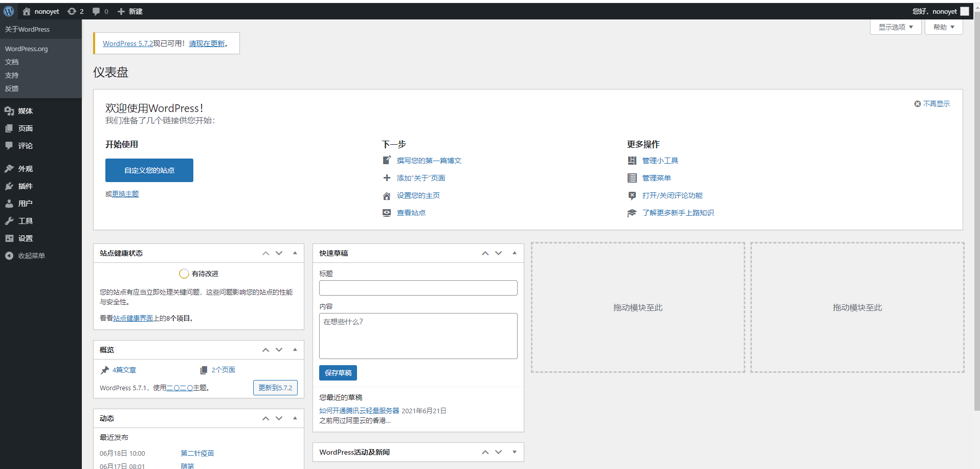Click the 外观 appearance brush icon
The width and height of the screenshot is (980, 469).
coord(9,169)
